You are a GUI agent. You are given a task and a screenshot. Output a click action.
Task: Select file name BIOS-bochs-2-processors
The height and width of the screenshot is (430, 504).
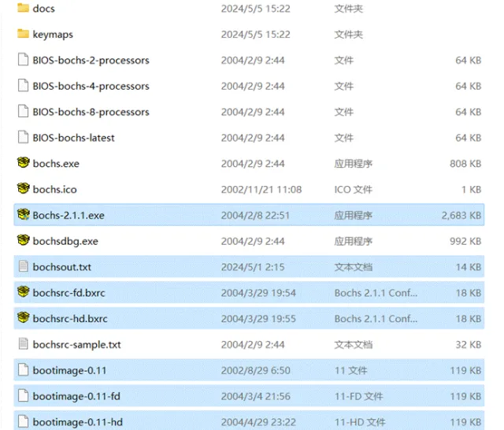click(91, 61)
